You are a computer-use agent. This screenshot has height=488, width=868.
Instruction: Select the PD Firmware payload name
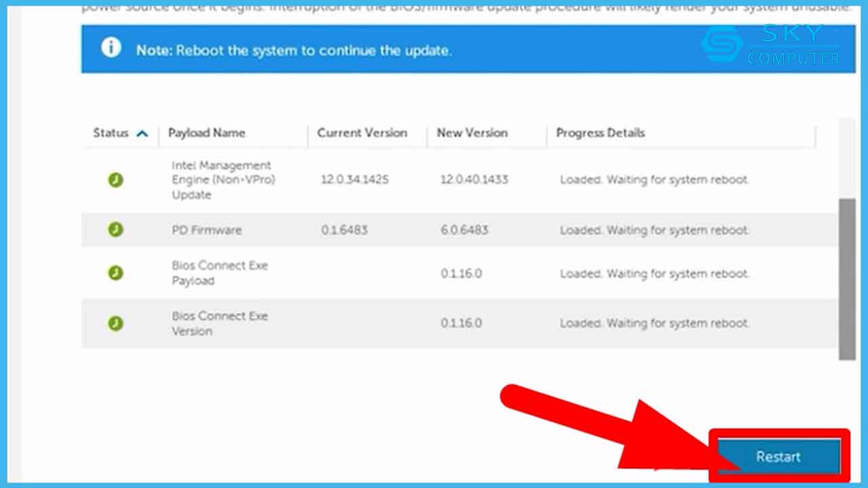click(x=207, y=230)
